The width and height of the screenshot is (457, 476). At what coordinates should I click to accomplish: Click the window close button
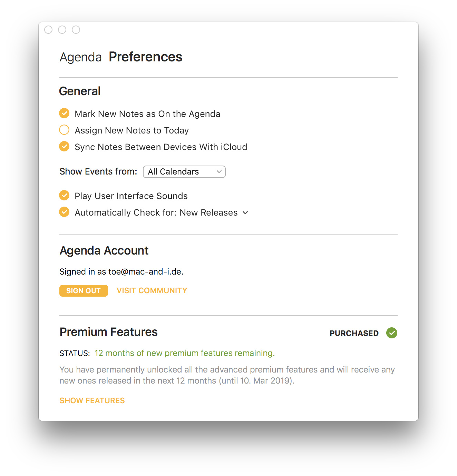[48, 30]
